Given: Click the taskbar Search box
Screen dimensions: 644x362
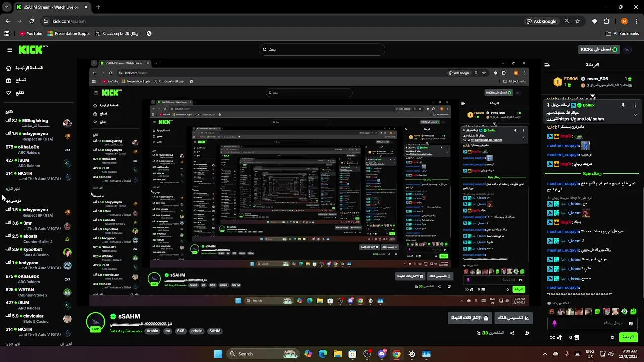Looking at the screenshot, I should 263,354.
